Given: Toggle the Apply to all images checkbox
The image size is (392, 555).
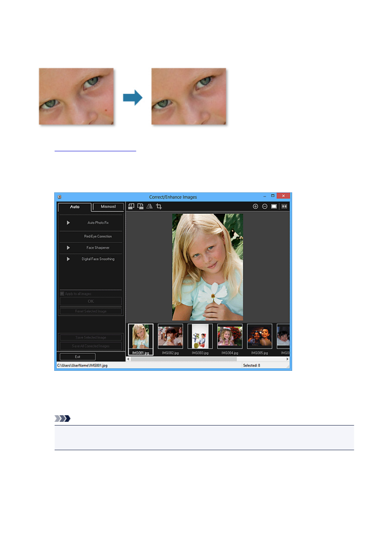Looking at the screenshot, I should [62, 294].
